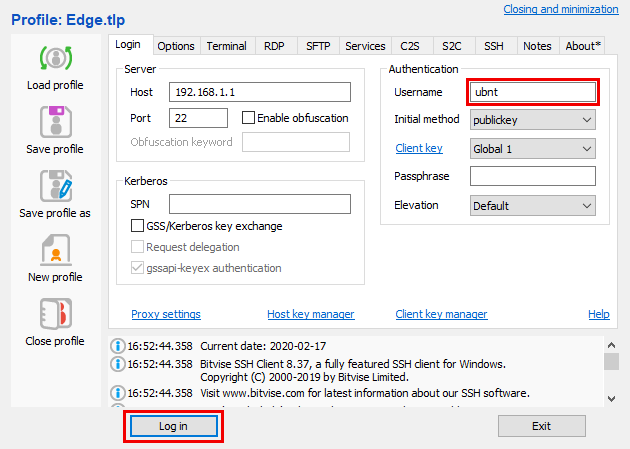The width and height of the screenshot is (630, 449).
Task: Open the Initial method dropdown
Action: point(533,120)
